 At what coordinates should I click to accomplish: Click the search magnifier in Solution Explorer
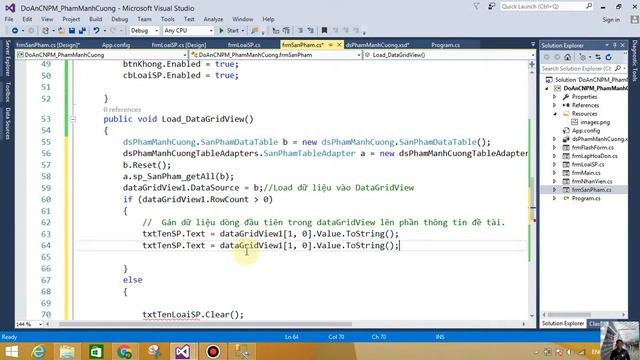[618, 69]
